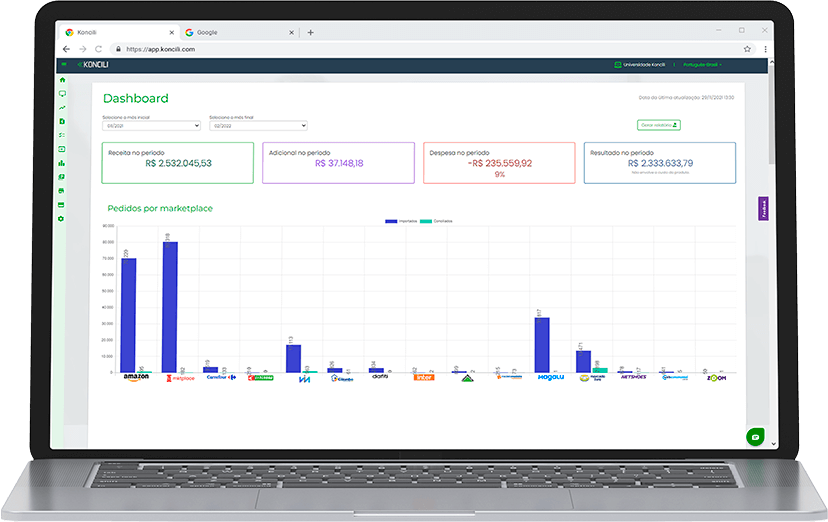828x522 pixels.
Task: Open the trend line chart sidebar icon
Action: (62, 107)
